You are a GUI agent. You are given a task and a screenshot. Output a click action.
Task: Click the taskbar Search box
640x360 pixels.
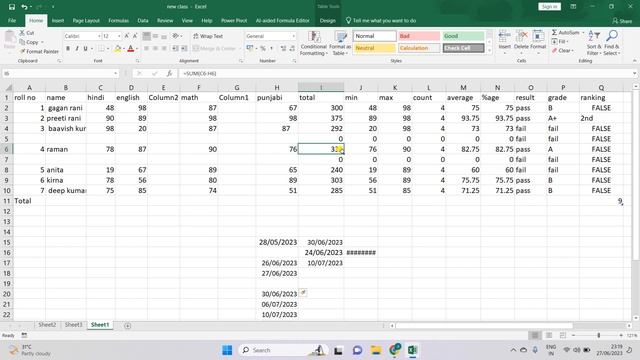tap(282, 350)
